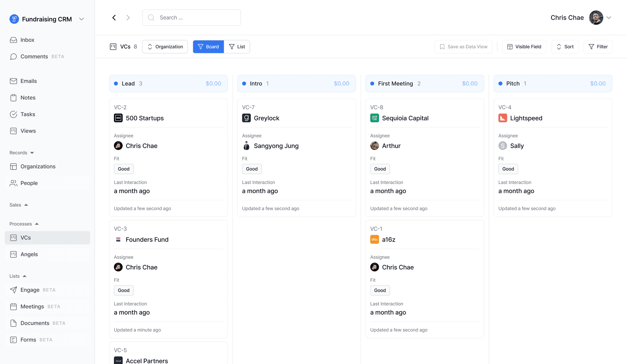
Task: Click the Founders Fund logo icon
Action: pos(118,239)
